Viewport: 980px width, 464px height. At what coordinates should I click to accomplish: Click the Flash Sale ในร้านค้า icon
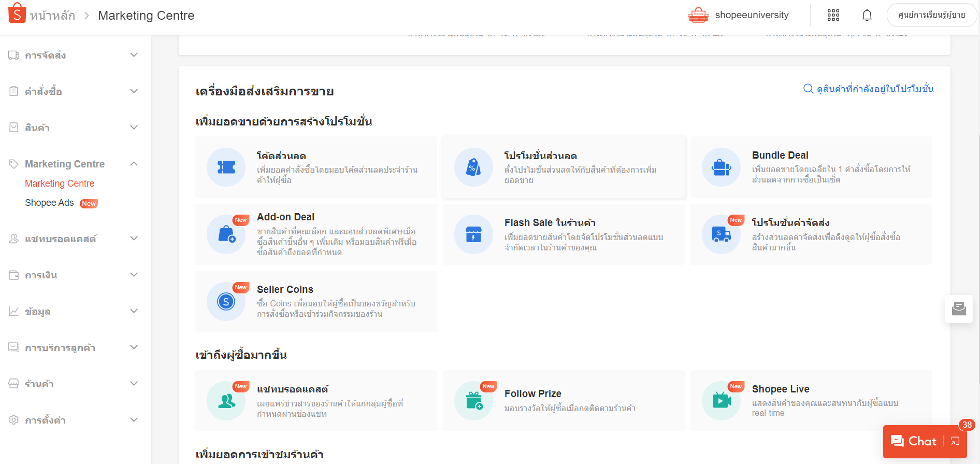tap(473, 234)
